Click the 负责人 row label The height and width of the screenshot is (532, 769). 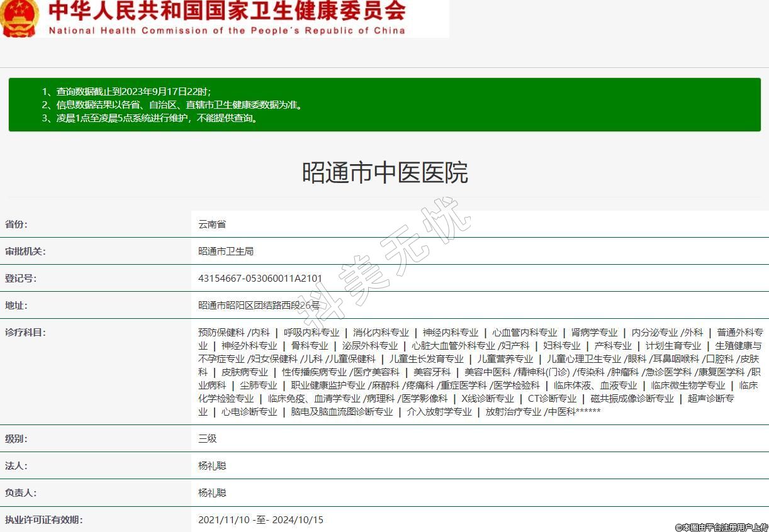[x=21, y=492]
